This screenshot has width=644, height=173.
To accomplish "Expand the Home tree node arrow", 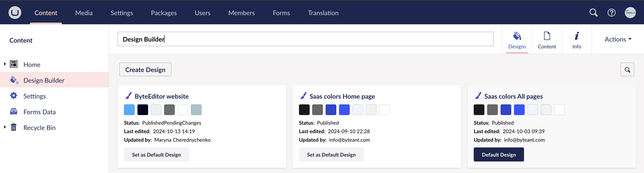I will tap(5, 64).
